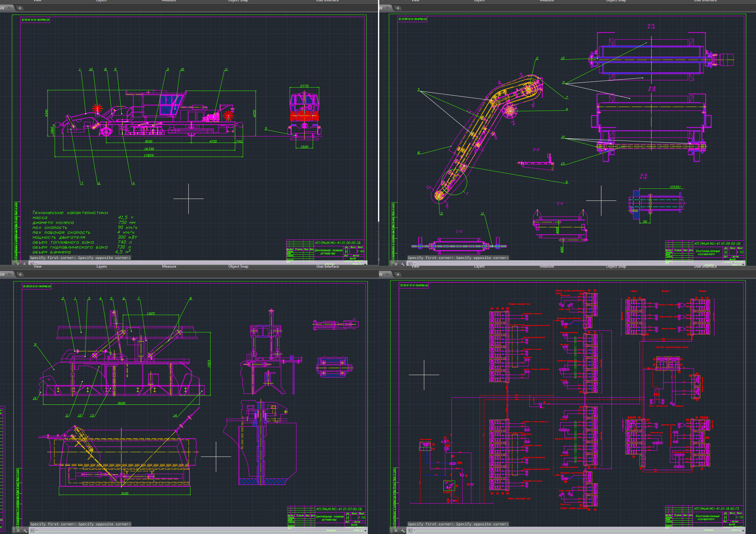
Task: Click 'Specify first corner' prompt in machine overview drawing
Action: coord(80,258)
